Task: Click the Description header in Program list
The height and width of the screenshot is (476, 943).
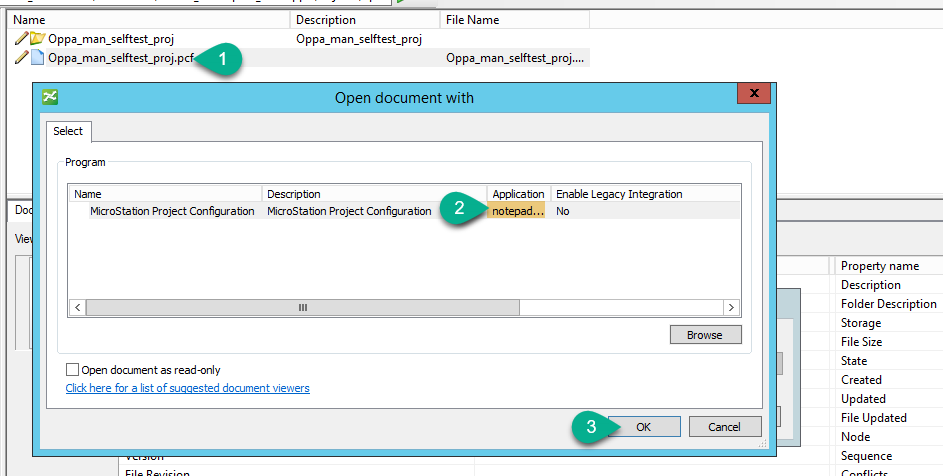Action: pyautogui.click(x=374, y=194)
